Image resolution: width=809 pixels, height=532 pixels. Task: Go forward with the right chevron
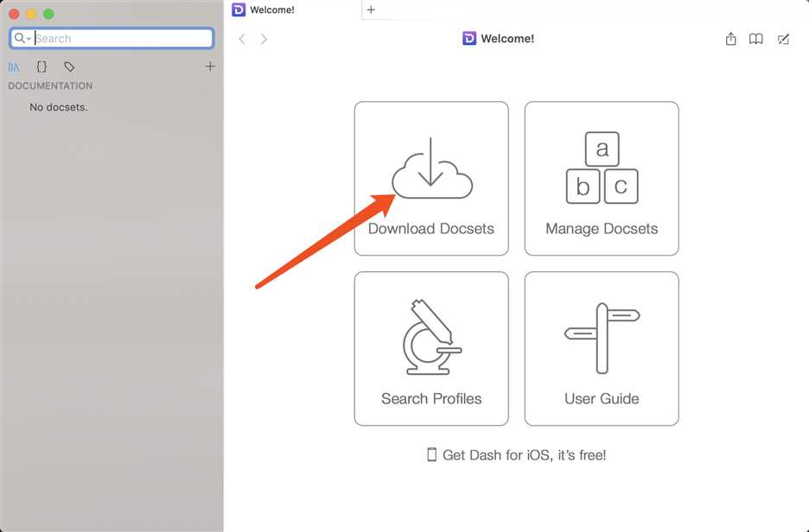pos(264,39)
